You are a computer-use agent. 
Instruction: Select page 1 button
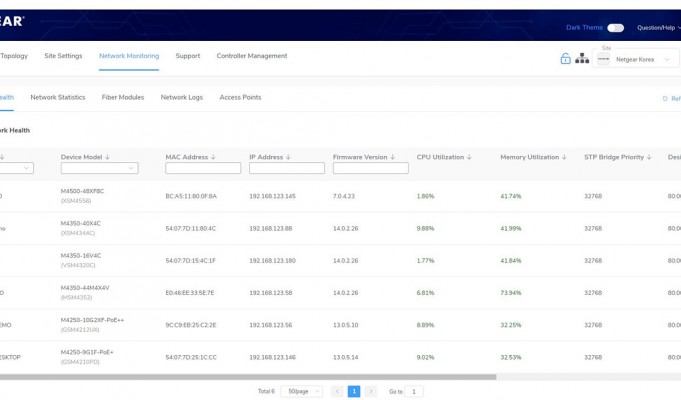pos(354,391)
